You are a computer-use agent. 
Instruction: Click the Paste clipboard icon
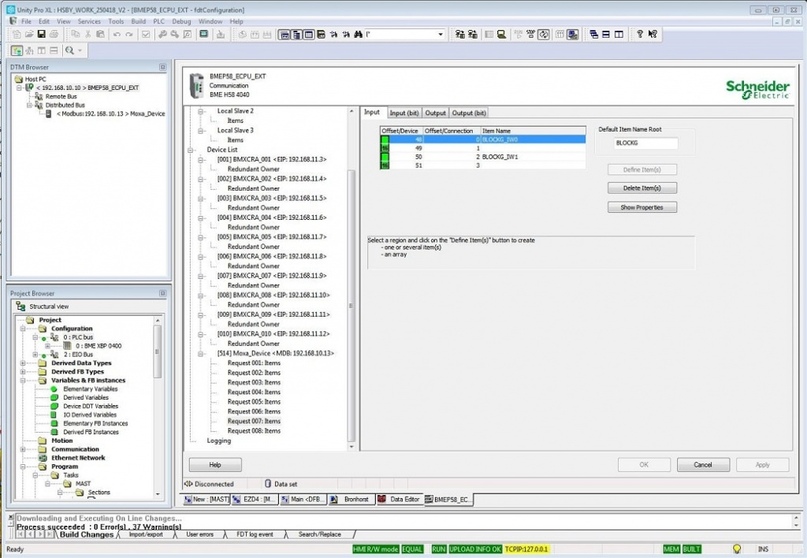coord(100,34)
